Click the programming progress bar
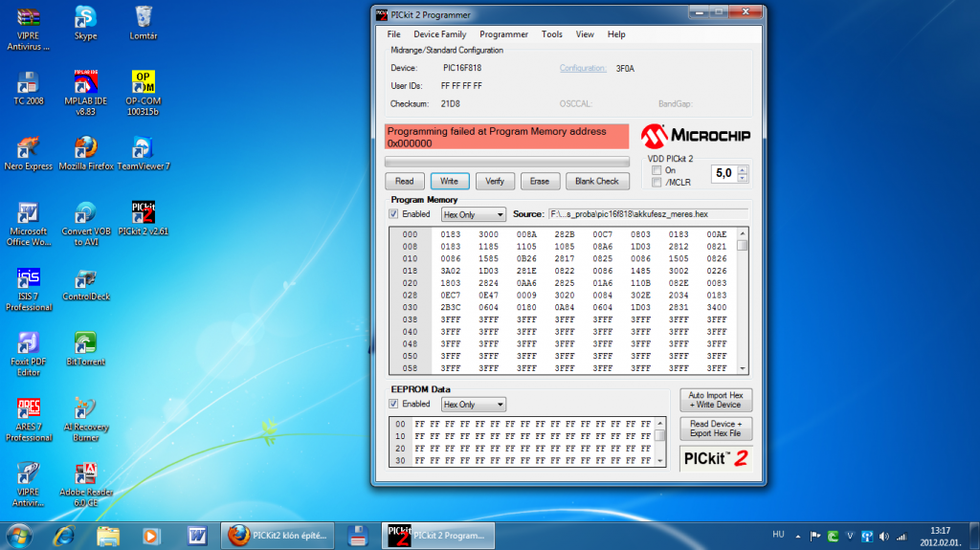The image size is (980, 550). [507, 162]
